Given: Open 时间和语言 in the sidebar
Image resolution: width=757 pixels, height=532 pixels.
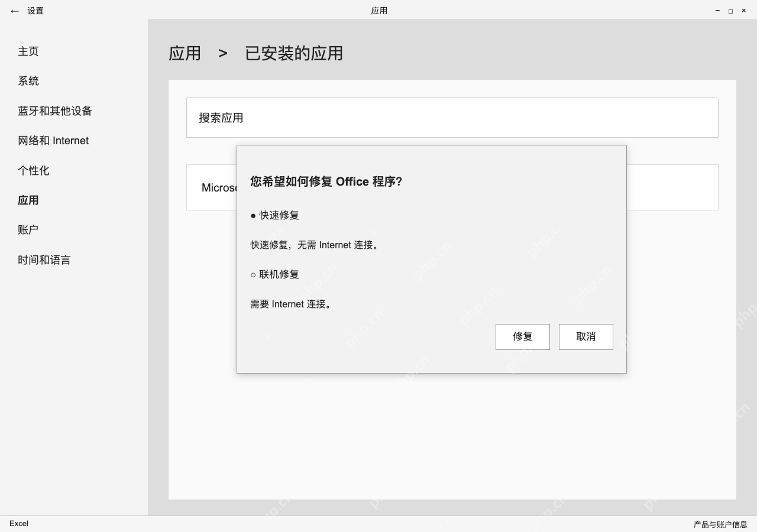Looking at the screenshot, I should coord(44,260).
